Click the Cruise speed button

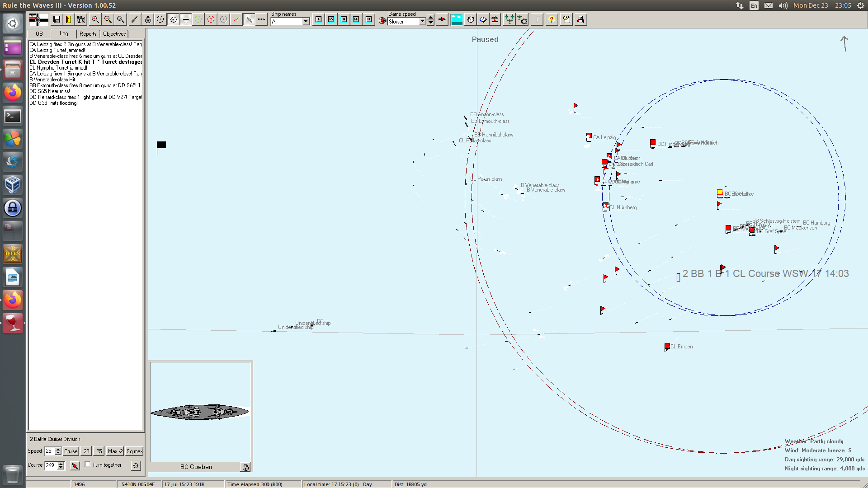click(x=71, y=451)
